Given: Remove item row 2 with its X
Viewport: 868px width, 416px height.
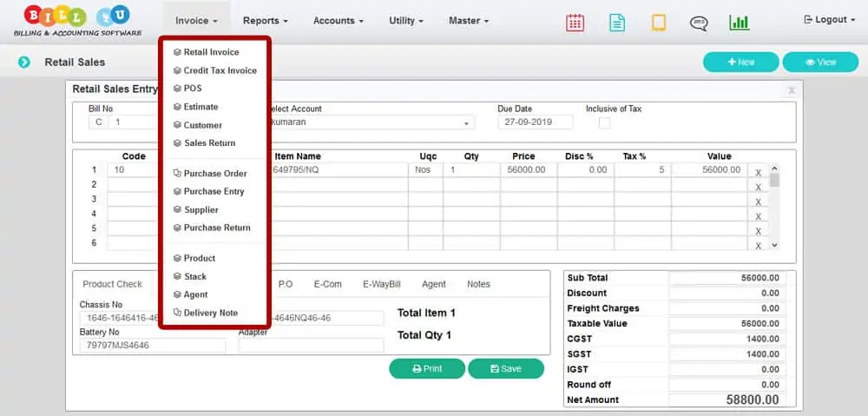Looking at the screenshot, I should pyautogui.click(x=759, y=188).
